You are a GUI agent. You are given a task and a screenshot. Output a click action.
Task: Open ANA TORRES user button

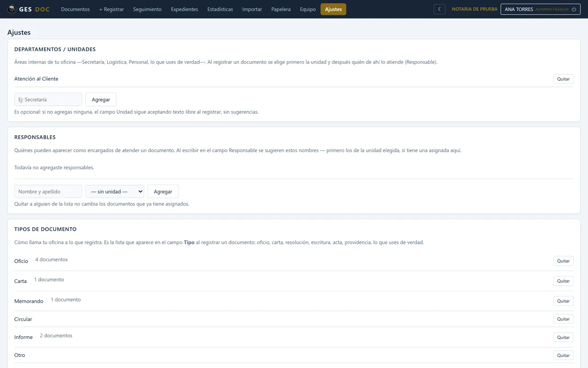[541, 9]
